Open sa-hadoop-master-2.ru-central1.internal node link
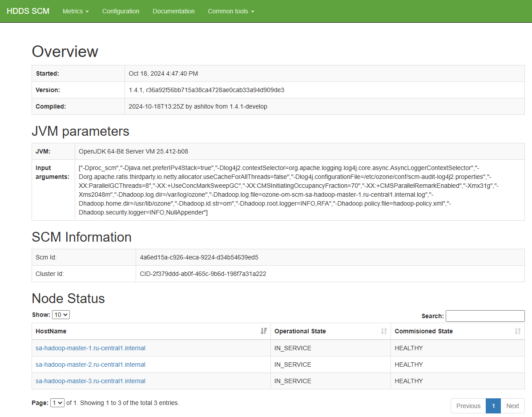 [x=90, y=364]
